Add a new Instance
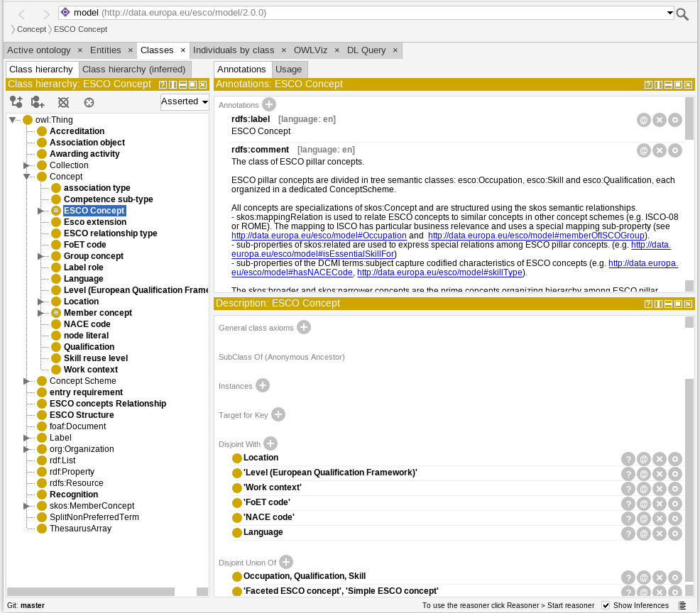The width and height of the screenshot is (700, 613). tap(263, 385)
